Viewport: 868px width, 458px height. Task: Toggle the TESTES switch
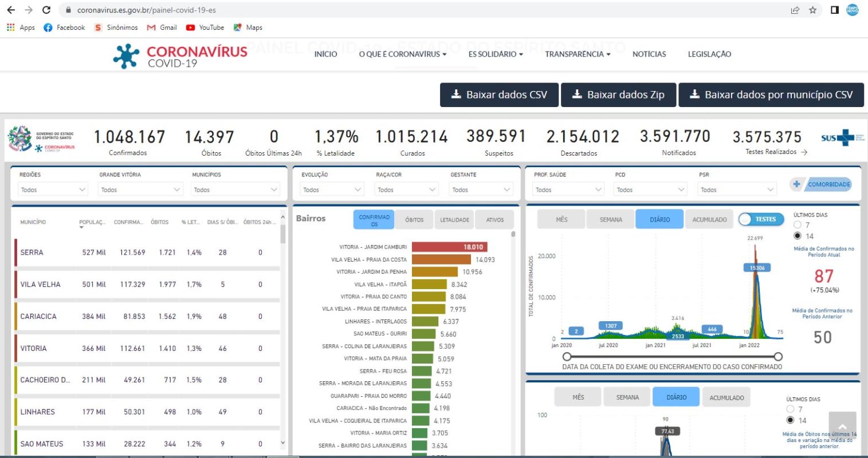(761, 219)
